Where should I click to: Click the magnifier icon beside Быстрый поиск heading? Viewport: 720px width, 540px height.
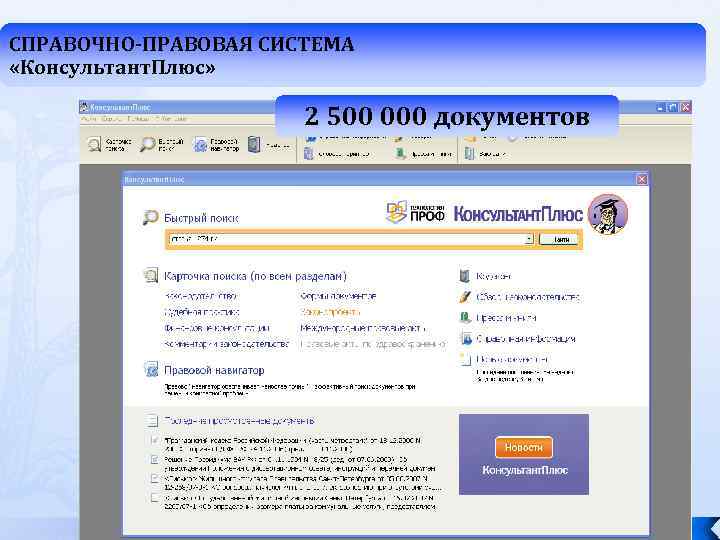tap(150, 217)
